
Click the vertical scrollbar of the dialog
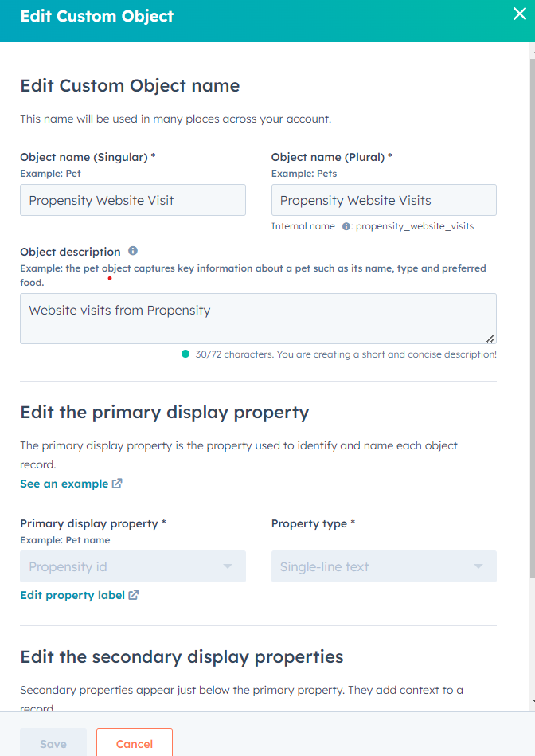tap(532, 318)
